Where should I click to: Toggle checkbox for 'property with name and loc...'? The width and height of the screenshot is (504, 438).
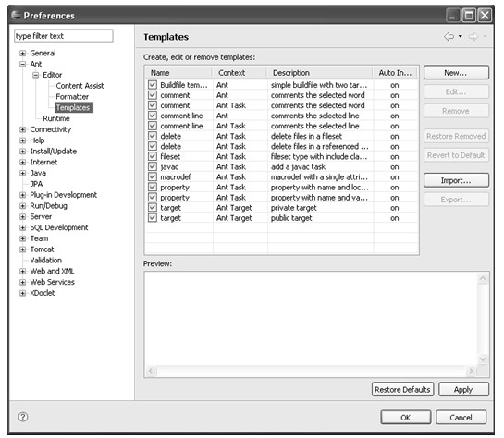click(x=153, y=188)
